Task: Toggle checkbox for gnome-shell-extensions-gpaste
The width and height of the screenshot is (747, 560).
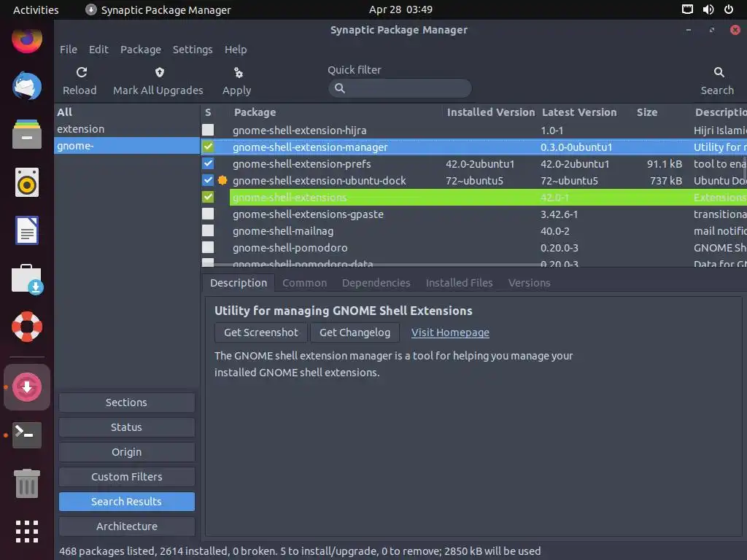Action: click(208, 214)
